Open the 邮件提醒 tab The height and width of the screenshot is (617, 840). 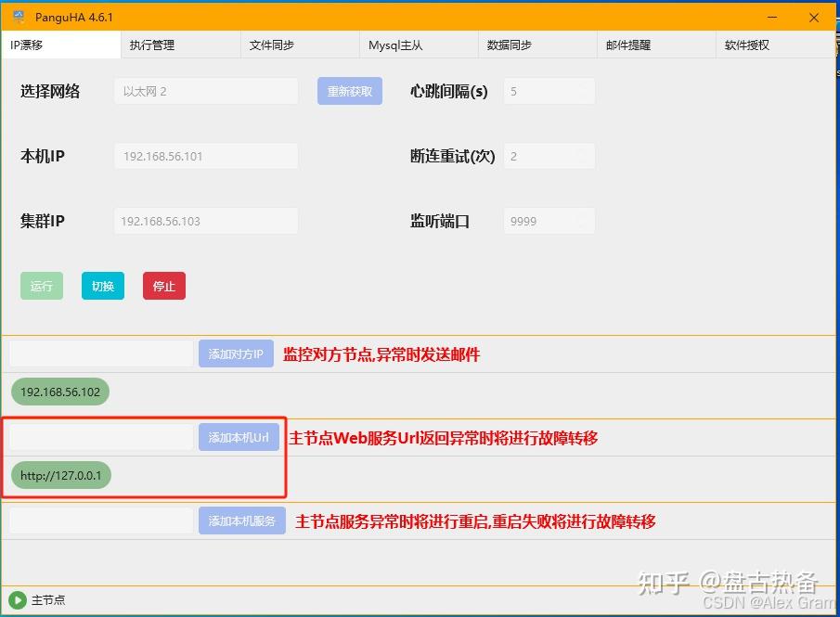(x=628, y=45)
